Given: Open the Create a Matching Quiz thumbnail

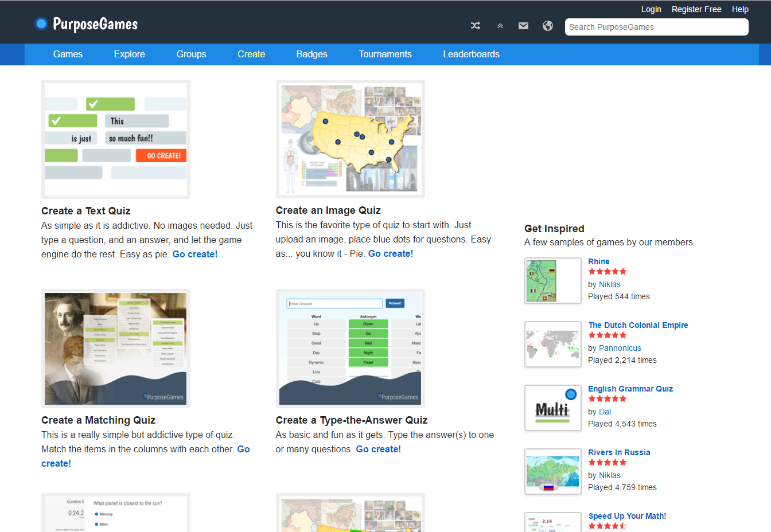Looking at the screenshot, I should [x=116, y=349].
